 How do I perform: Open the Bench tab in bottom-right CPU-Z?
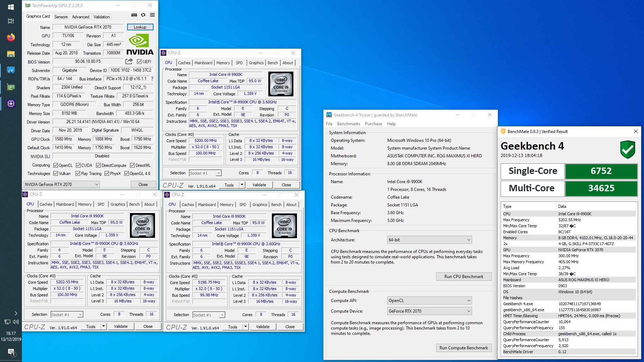276,205
